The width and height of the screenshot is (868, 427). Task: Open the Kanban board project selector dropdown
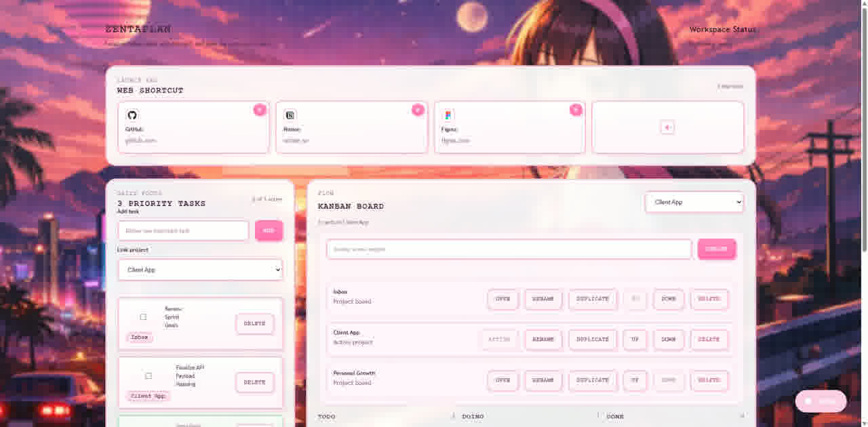tap(694, 202)
